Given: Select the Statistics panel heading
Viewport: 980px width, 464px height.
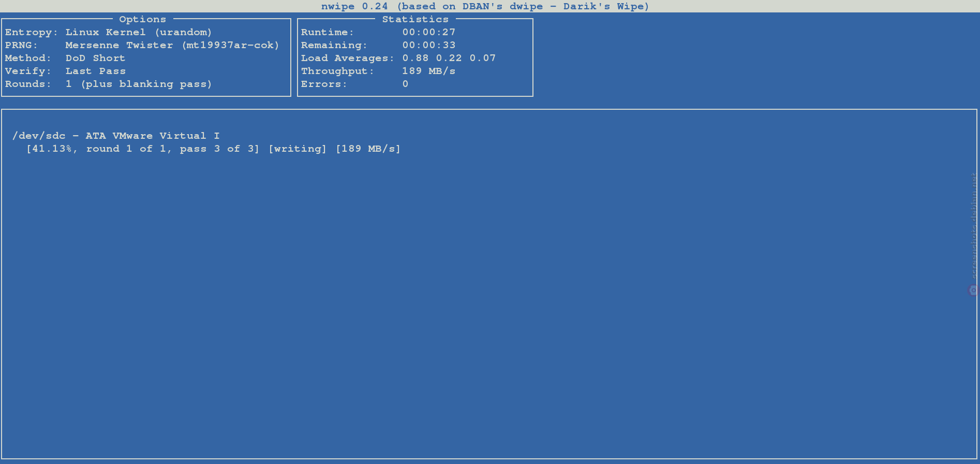Looking at the screenshot, I should [415, 19].
